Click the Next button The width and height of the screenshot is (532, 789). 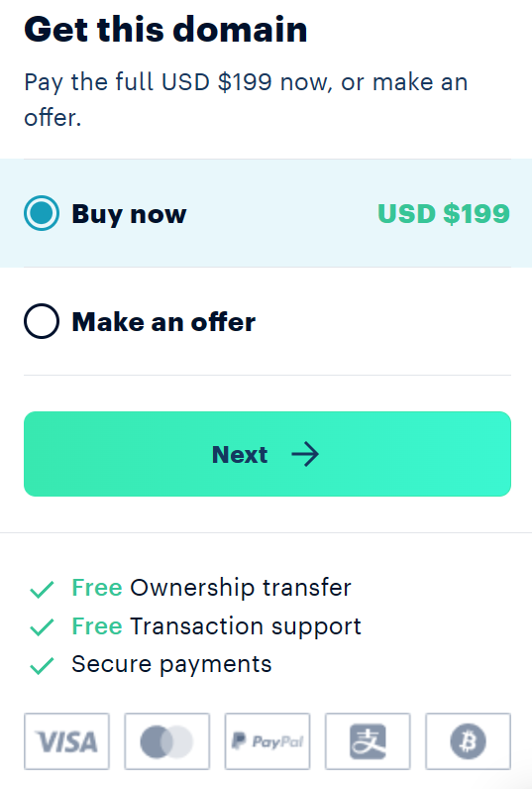pyautogui.click(x=267, y=454)
